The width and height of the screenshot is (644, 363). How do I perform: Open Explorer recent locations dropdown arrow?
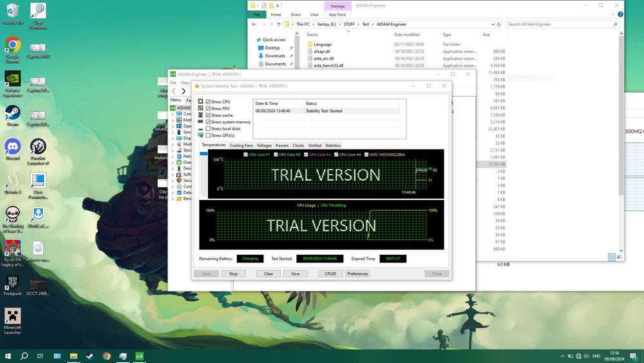pos(271,25)
